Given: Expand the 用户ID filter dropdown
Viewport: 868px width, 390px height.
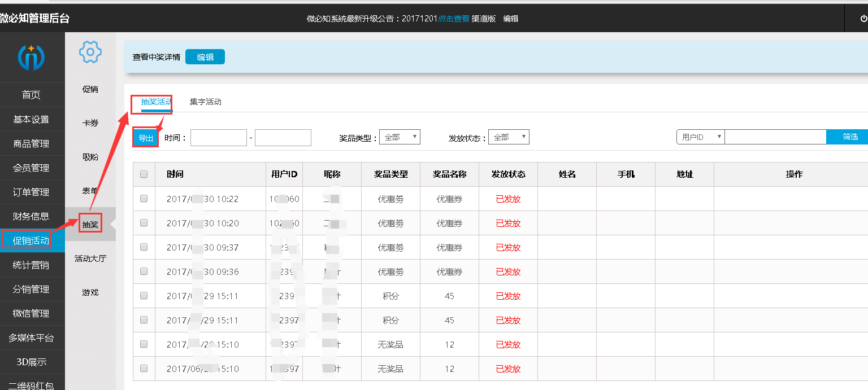Looking at the screenshot, I should point(701,137).
